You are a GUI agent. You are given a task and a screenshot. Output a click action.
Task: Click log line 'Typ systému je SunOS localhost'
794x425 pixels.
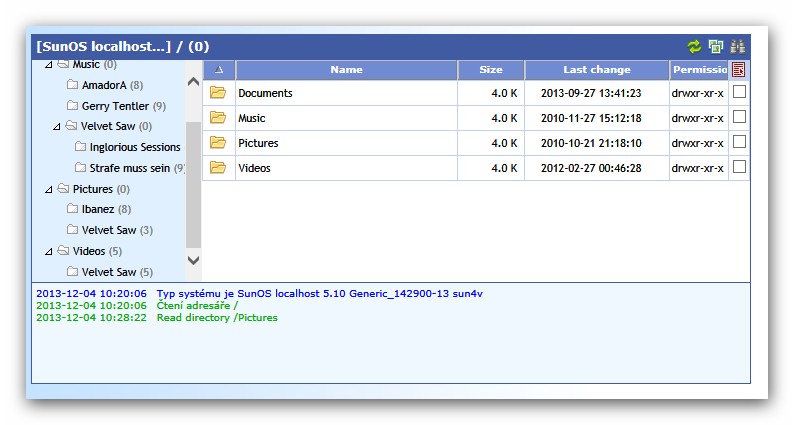320,293
